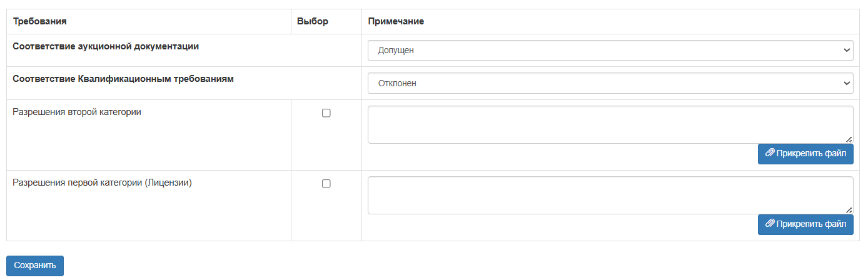The image size is (868, 280).
Task: Click the Разрешения второй категории row text
Action: coord(77,112)
